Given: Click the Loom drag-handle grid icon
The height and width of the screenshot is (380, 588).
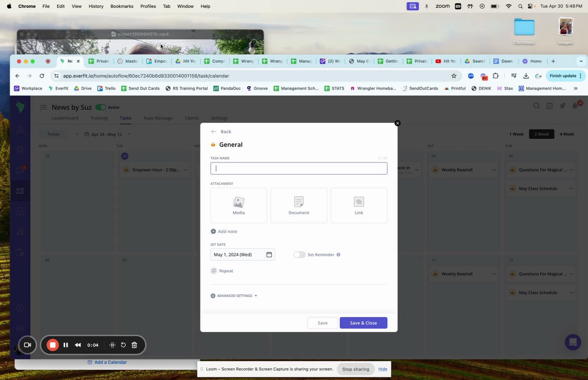Looking at the screenshot, I should (x=112, y=345).
